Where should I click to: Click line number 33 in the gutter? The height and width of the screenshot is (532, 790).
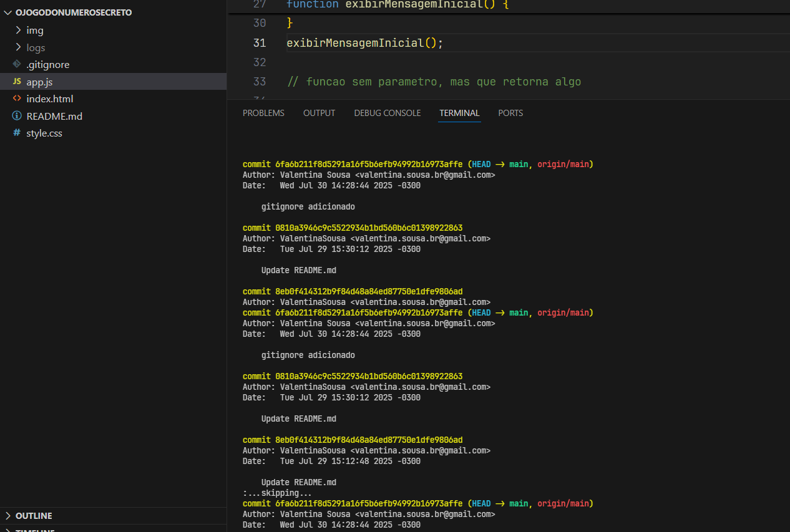tap(260, 82)
